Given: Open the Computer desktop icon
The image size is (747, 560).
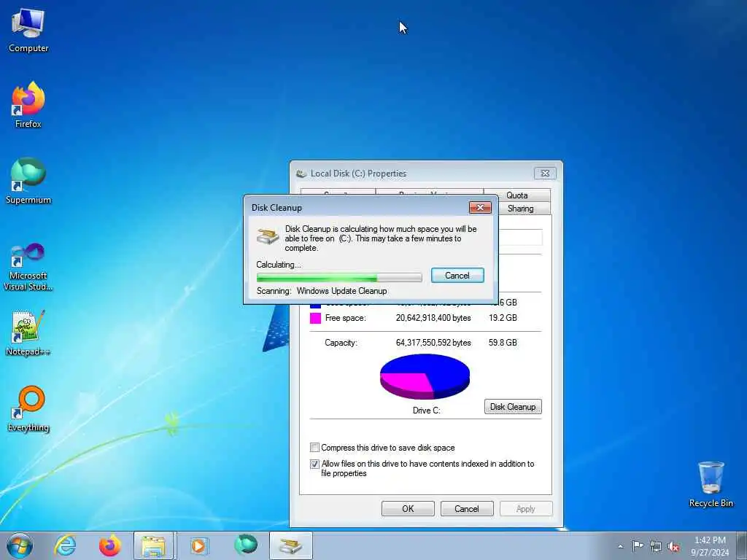Looking at the screenshot, I should pos(28,31).
